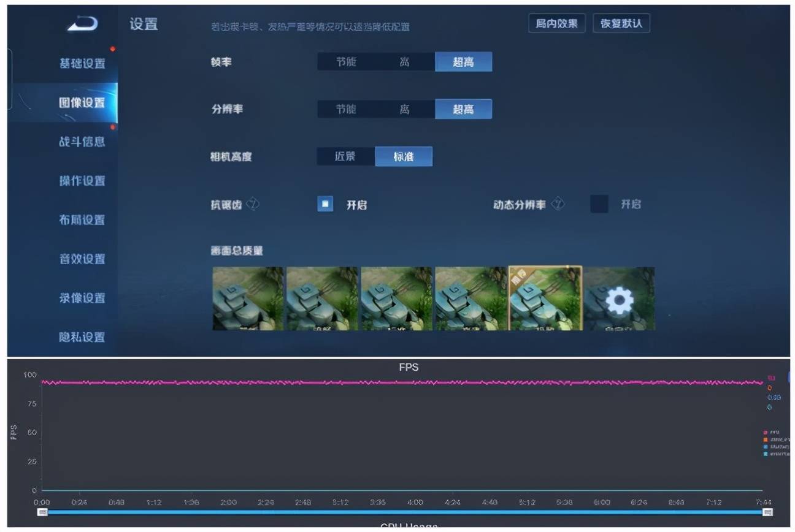Click the left handle of timeline range slider
The width and height of the screenshot is (795, 532).
(42, 512)
